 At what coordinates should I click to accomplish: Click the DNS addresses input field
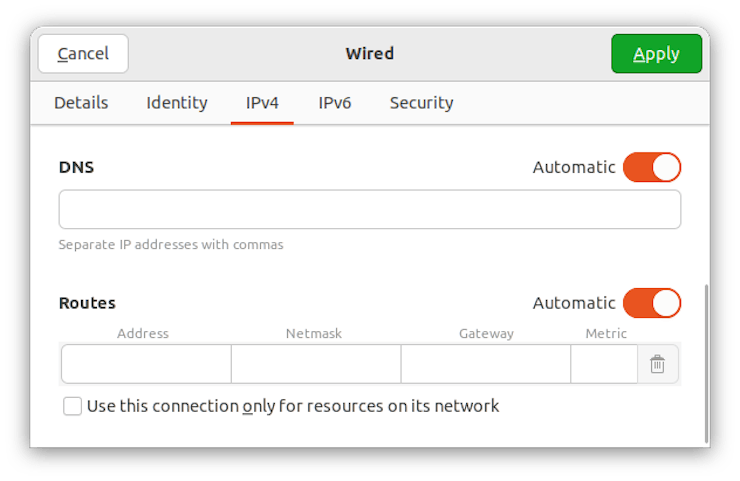click(369, 210)
